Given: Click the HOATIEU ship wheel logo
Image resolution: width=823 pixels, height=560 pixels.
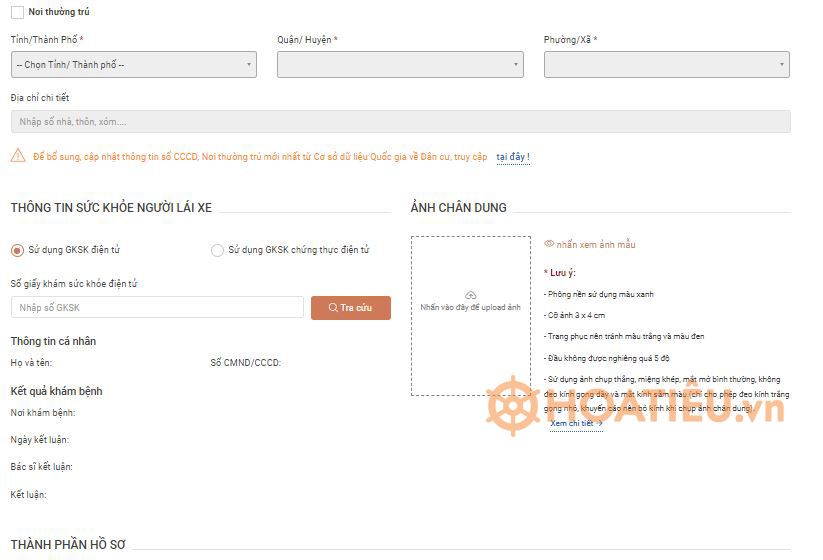Looking at the screenshot, I should [x=513, y=405].
